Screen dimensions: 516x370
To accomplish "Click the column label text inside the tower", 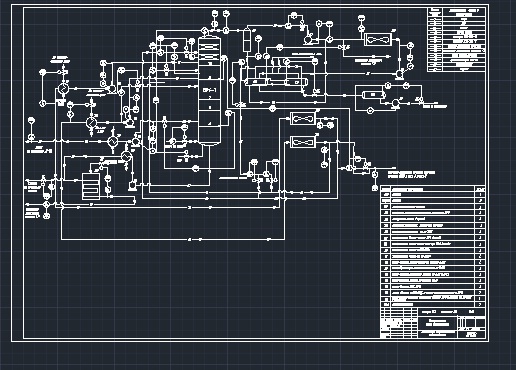I will 209,90.
